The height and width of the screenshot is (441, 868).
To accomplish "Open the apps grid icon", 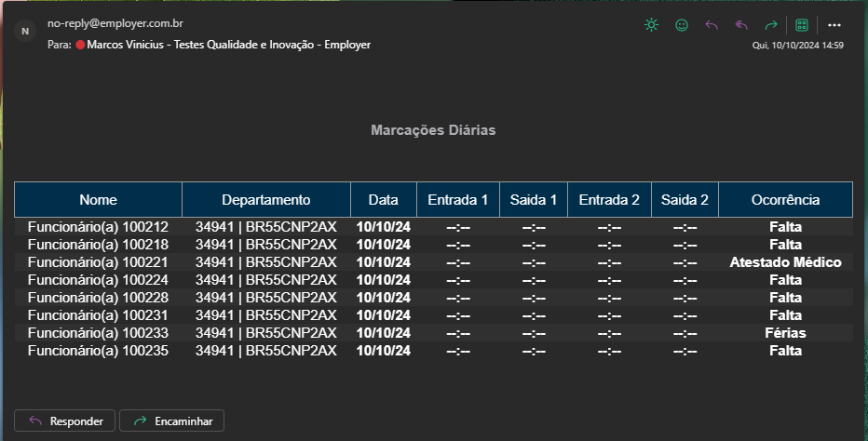I will coord(802,25).
